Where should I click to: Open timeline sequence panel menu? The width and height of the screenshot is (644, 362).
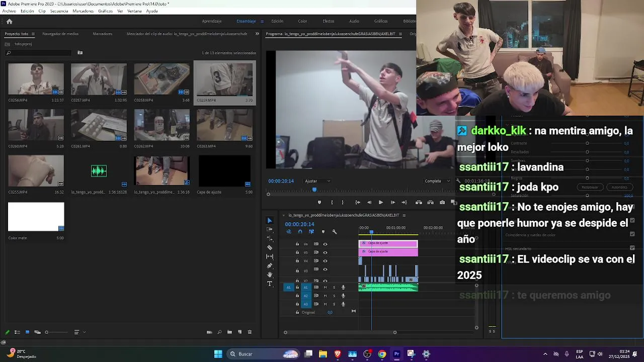[404, 215]
